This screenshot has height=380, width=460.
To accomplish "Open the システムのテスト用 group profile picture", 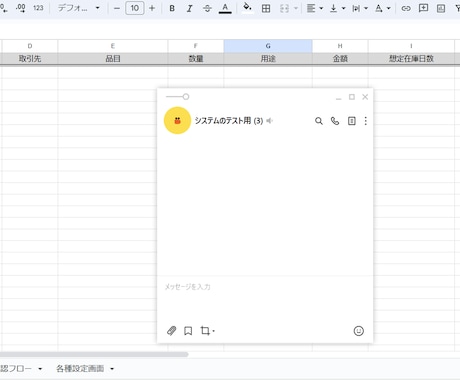I will point(177,120).
